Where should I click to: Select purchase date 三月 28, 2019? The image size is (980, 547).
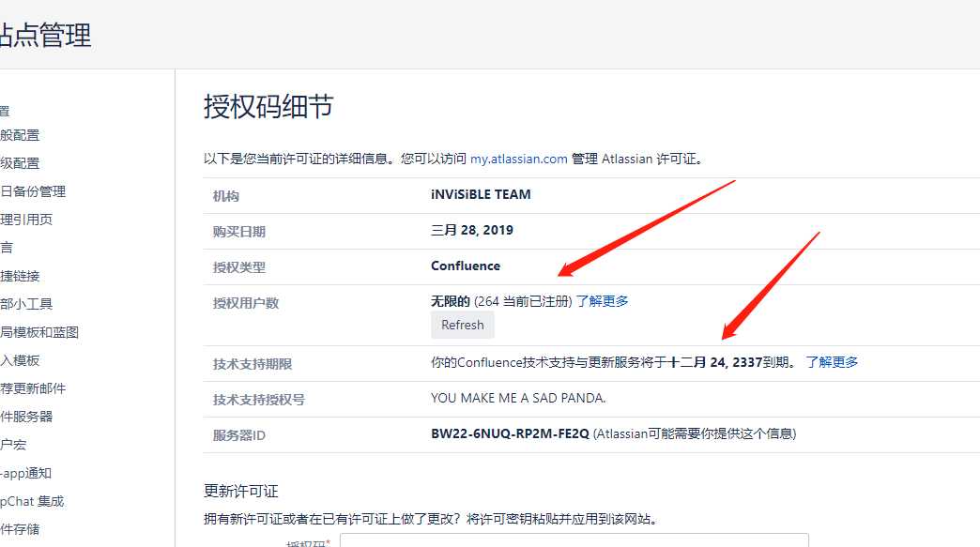pyautogui.click(x=472, y=230)
